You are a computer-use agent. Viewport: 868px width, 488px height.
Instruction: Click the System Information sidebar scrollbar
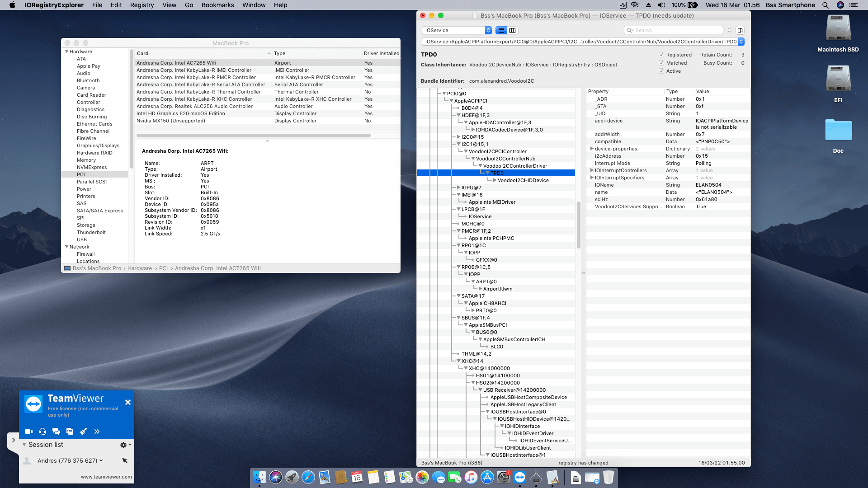pyautogui.click(x=132, y=108)
